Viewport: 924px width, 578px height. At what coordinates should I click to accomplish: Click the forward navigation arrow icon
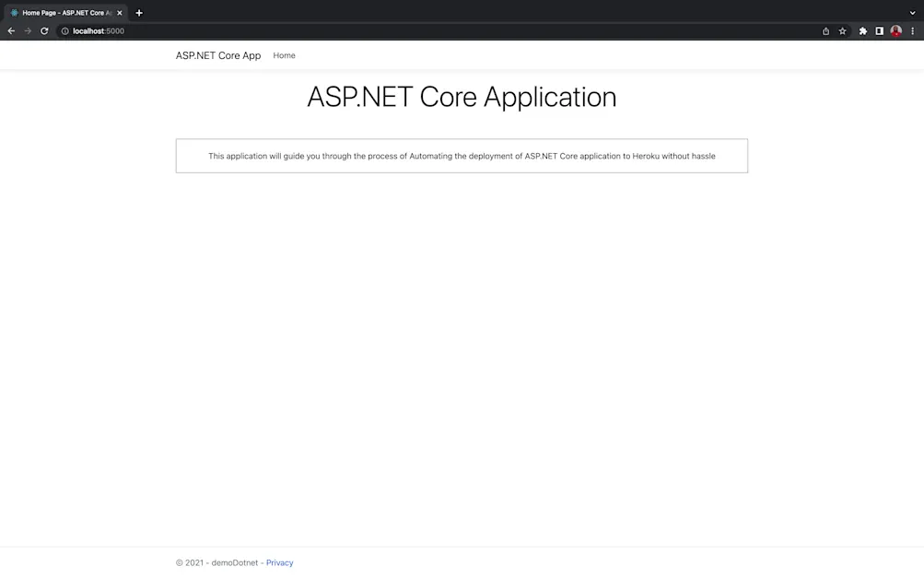click(x=27, y=30)
